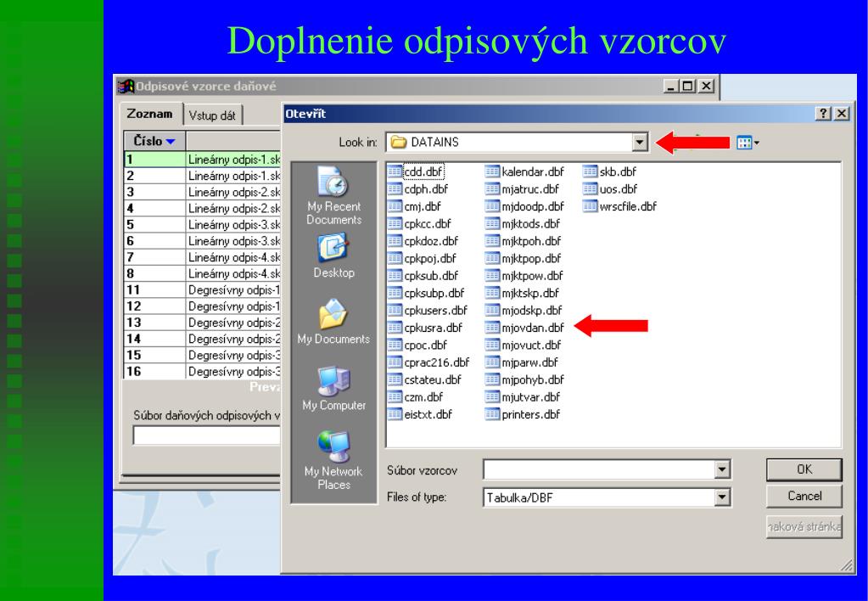868x601 pixels.
Task: Select file cpkusra.dbf
Action: 425,328
